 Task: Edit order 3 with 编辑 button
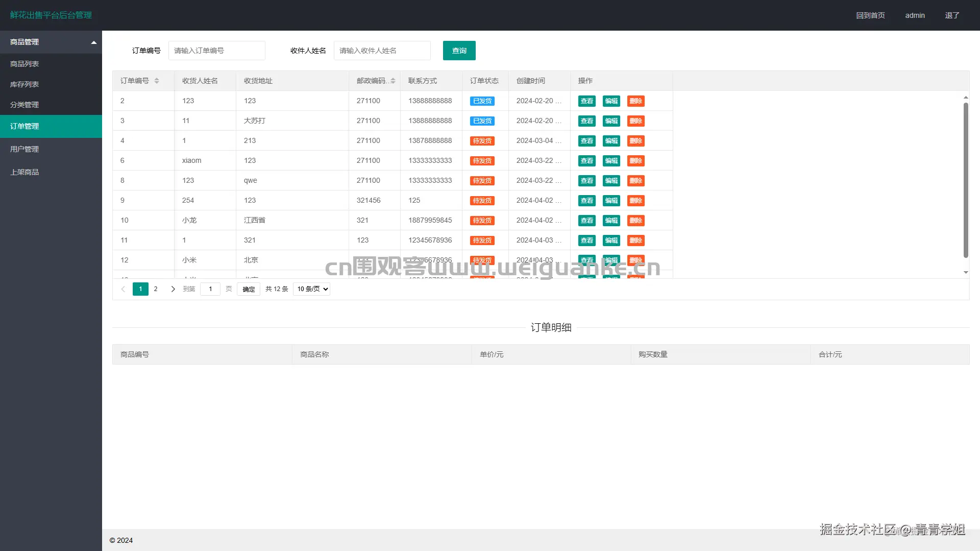611,121
